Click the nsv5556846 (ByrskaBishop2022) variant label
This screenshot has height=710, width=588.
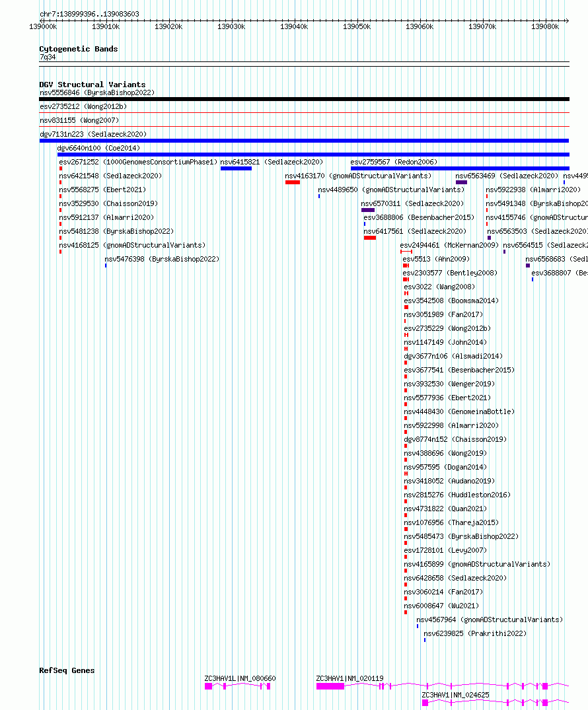[x=97, y=93]
